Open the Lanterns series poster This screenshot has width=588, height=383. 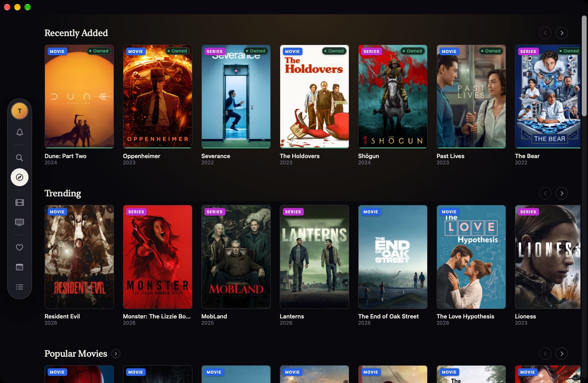pyautogui.click(x=314, y=257)
